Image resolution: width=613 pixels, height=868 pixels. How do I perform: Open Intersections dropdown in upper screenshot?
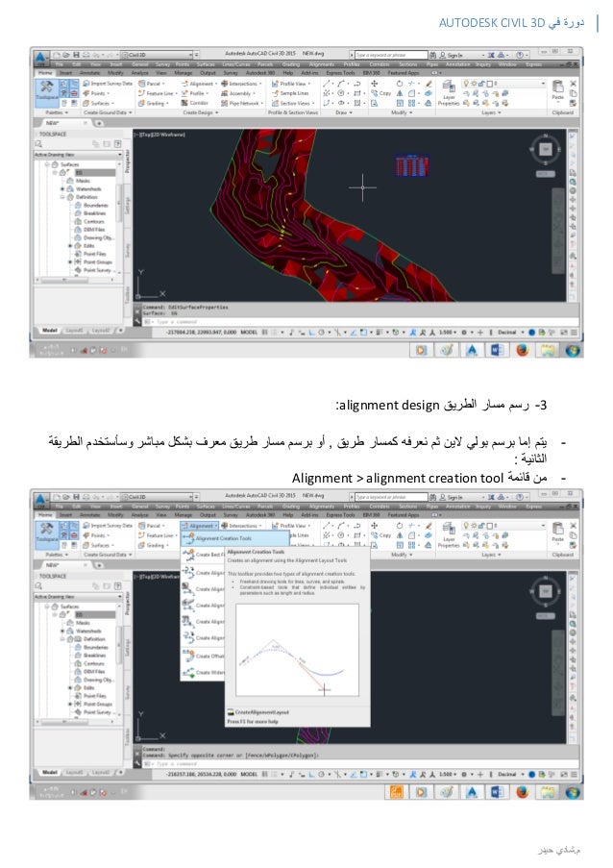point(242,84)
